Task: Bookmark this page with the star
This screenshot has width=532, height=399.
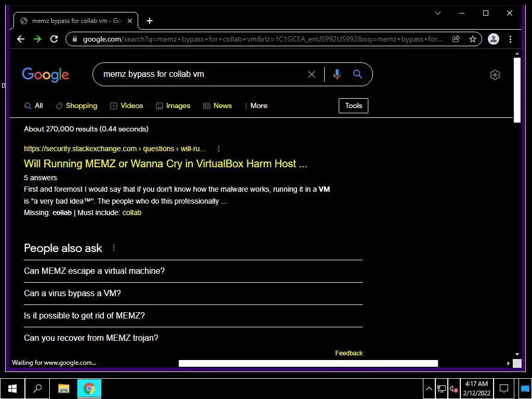Action: pyautogui.click(x=473, y=39)
